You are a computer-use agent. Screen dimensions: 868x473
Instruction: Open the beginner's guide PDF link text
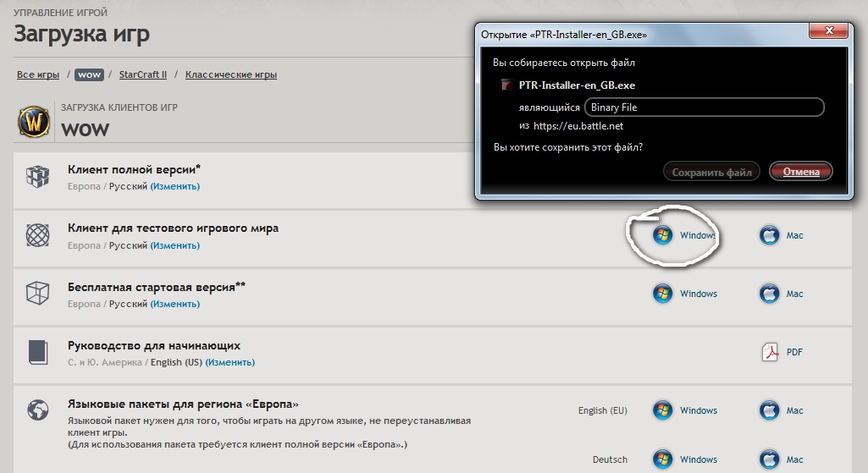click(794, 352)
